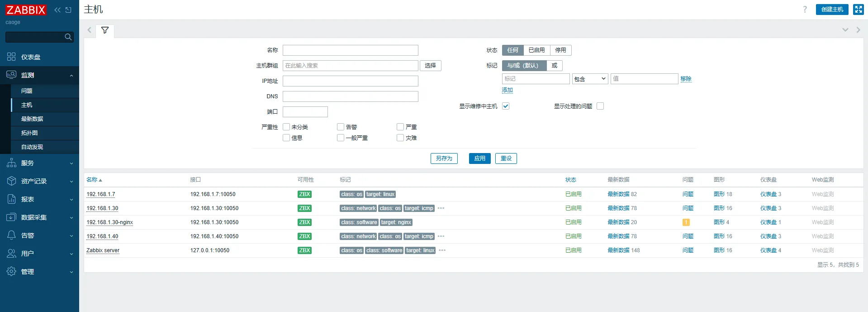Open the 主机 submenu item
868x312 pixels.
point(45,105)
